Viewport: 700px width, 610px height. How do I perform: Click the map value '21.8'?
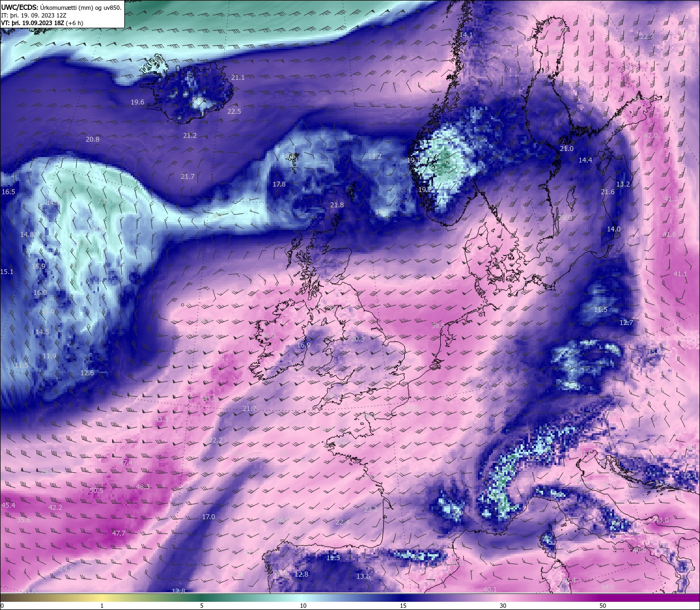coord(337,205)
